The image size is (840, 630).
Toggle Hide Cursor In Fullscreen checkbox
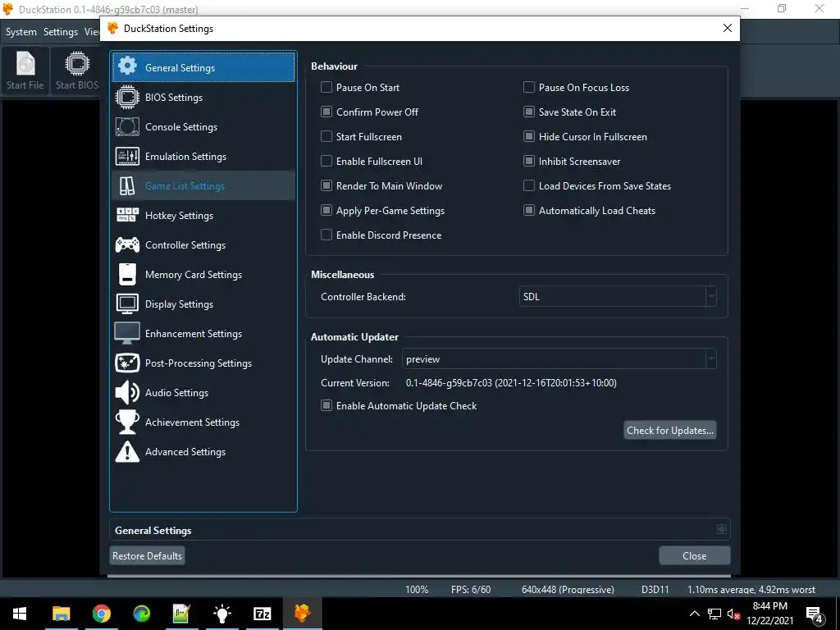tap(529, 137)
